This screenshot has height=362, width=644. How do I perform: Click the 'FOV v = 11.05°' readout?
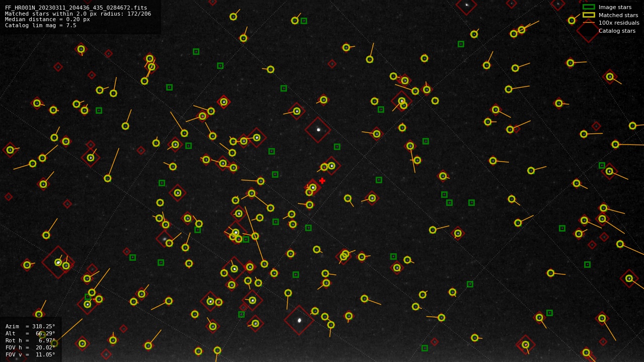(x=30, y=354)
